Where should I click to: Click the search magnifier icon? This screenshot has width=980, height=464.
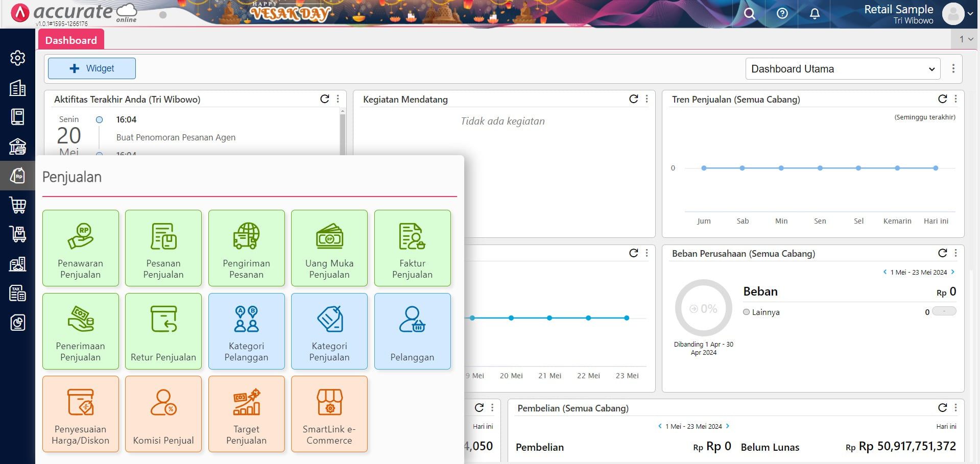point(749,14)
